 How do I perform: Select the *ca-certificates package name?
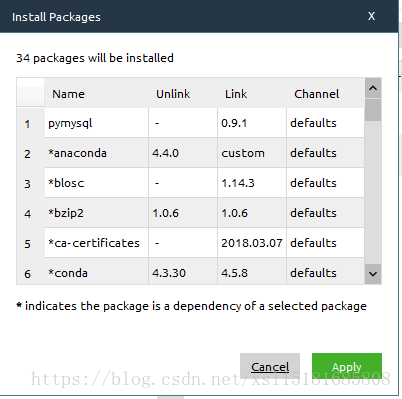[97, 243]
